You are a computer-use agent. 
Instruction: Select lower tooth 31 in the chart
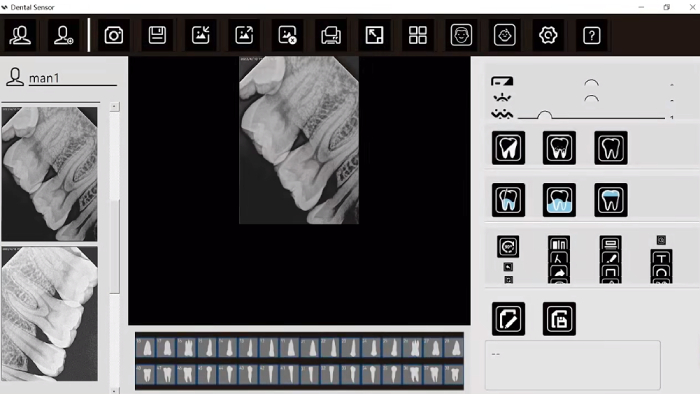click(311, 375)
